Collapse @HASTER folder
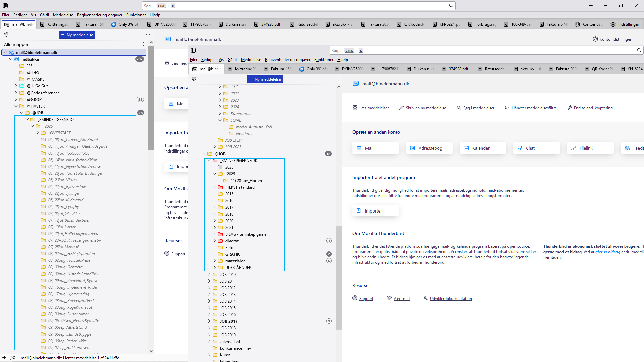The image size is (644, 362). (16, 106)
